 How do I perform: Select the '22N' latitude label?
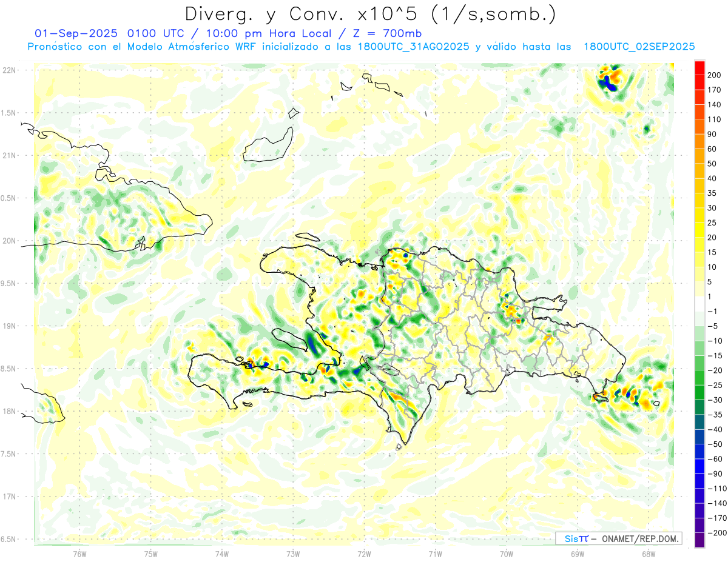(9, 70)
